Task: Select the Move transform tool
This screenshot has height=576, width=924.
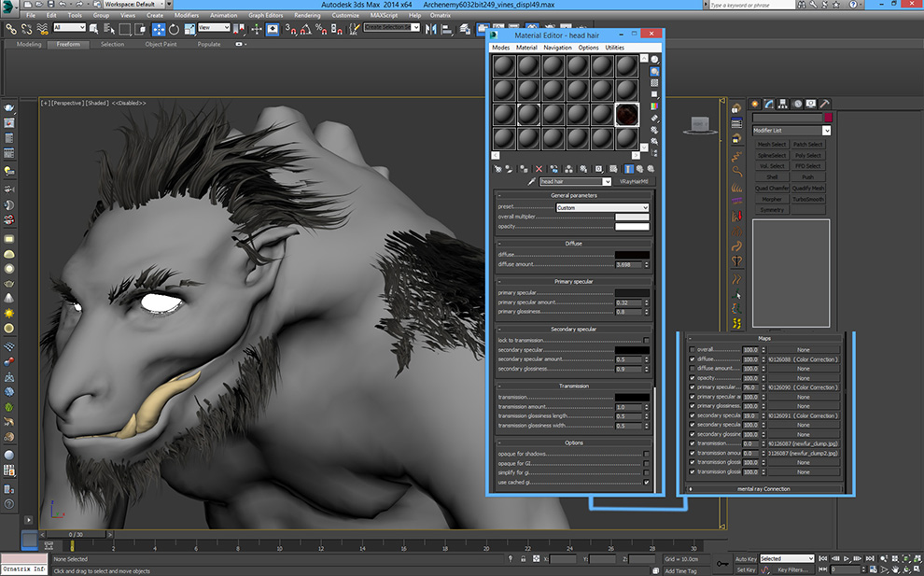Action: [x=159, y=29]
